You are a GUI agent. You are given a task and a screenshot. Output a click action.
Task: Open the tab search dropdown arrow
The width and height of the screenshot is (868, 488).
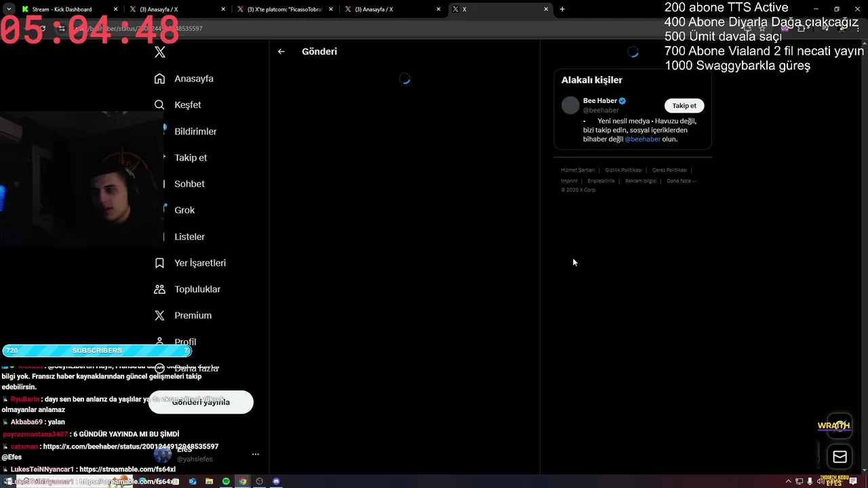8,9
